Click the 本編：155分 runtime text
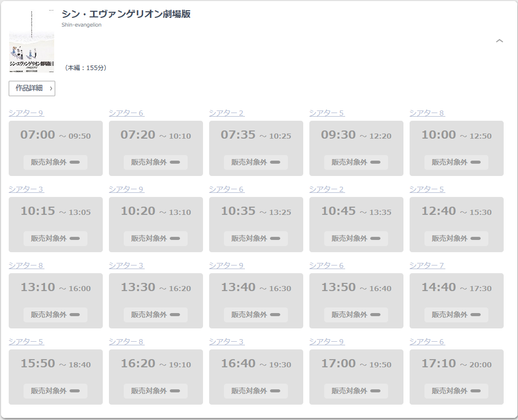518x420 pixels. click(85, 68)
